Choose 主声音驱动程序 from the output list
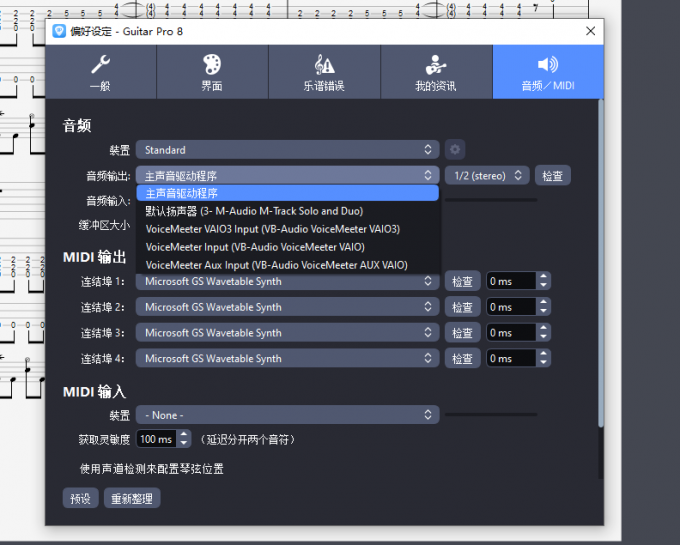Screen dimensions: 680x545 coord(288,193)
